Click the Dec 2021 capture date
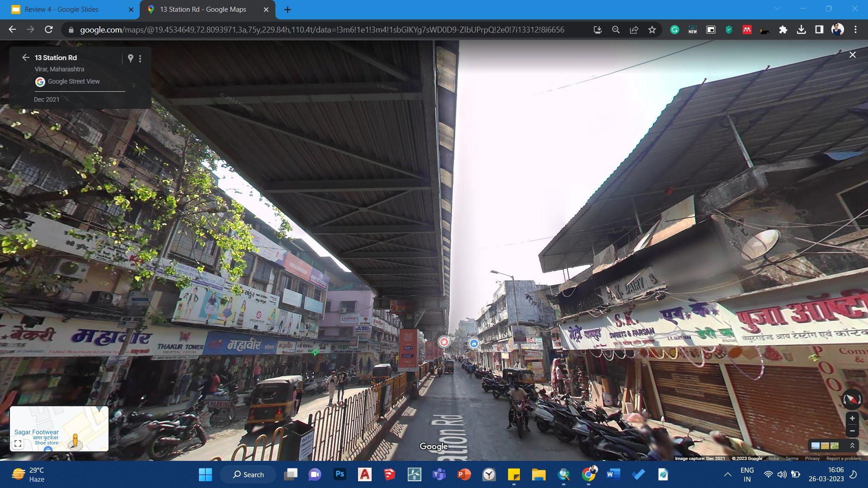Image resolution: width=868 pixels, height=488 pixels. tap(46, 99)
